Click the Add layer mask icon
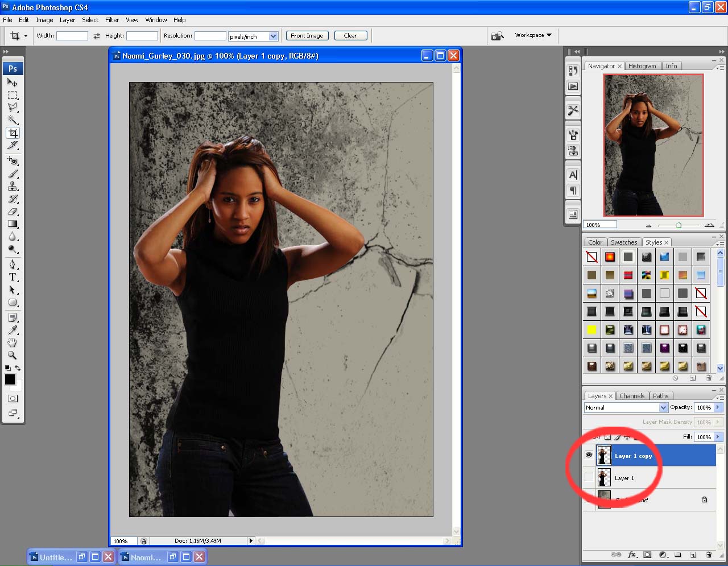 coord(647,555)
